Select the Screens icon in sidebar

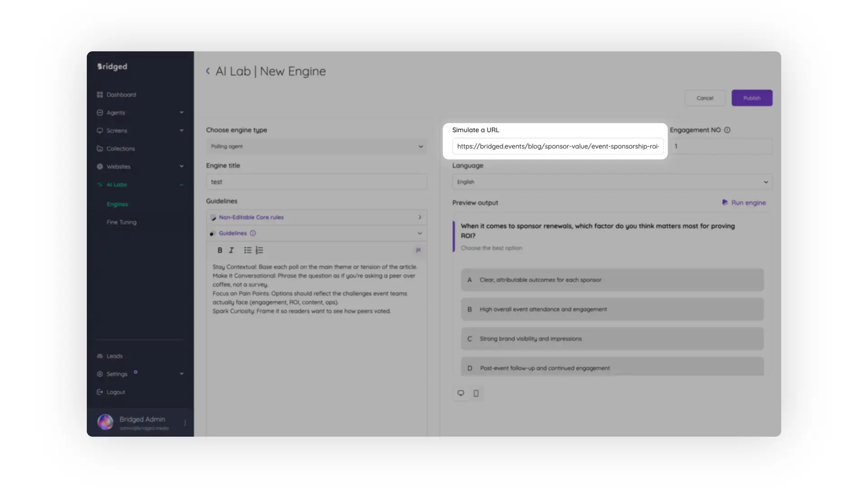(100, 131)
